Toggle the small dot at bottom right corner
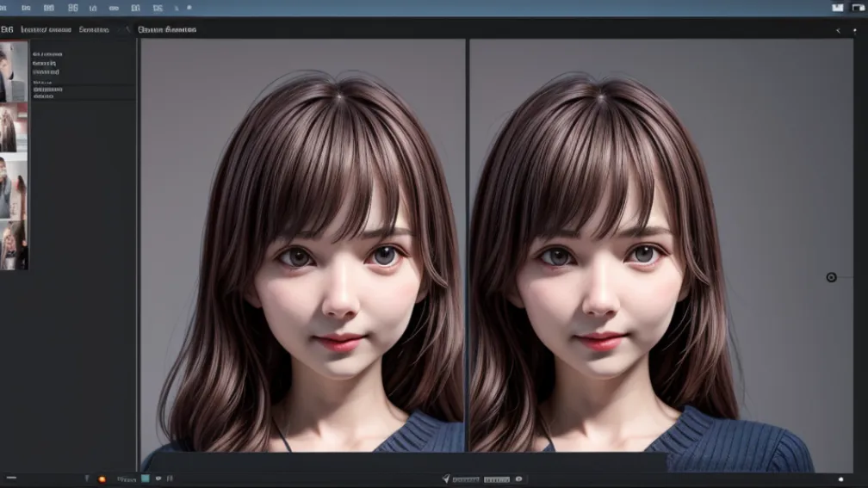 coord(840,479)
